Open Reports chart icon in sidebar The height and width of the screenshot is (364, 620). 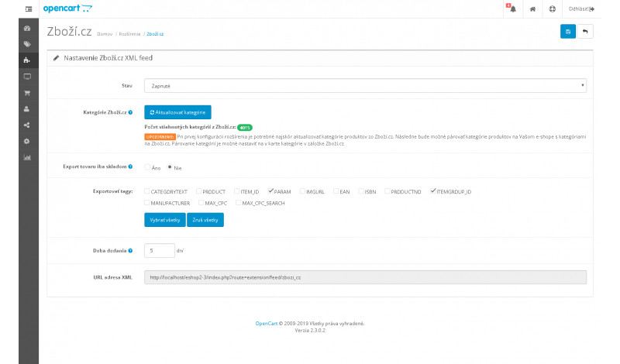coord(27,158)
